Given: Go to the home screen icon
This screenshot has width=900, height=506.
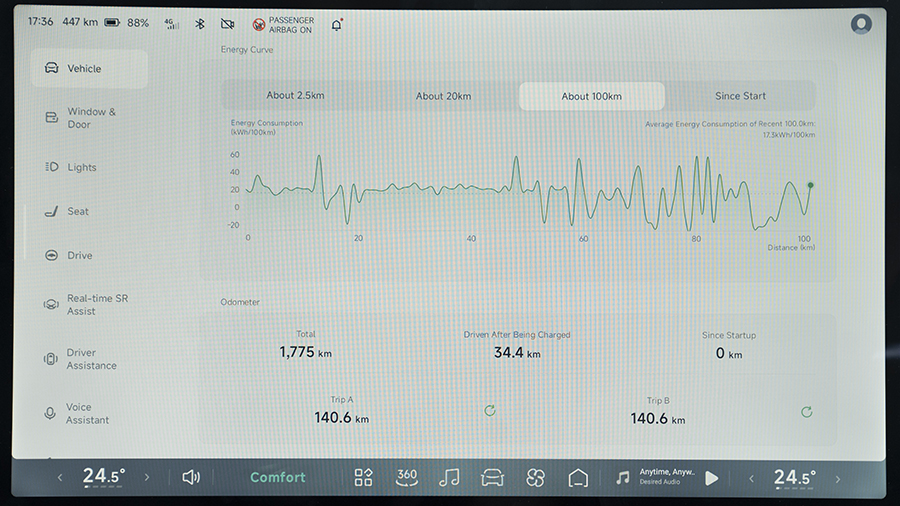Looking at the screenshot, I should (578, 477).
